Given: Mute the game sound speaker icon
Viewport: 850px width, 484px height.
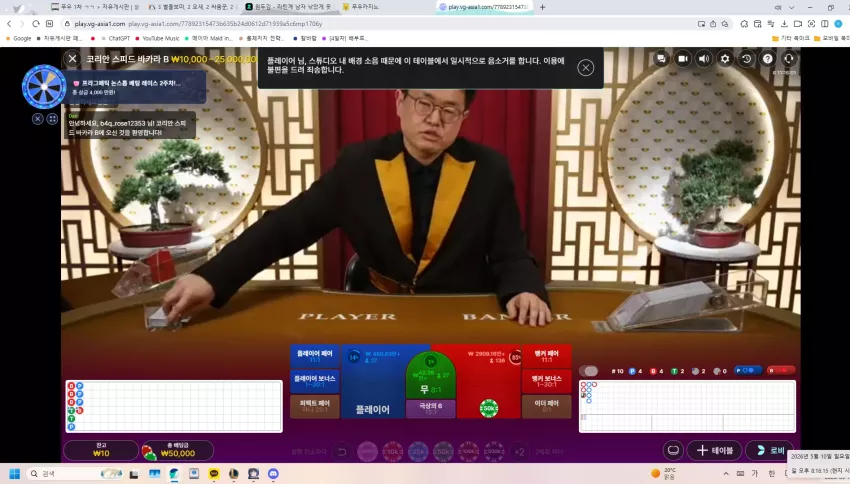Looking at the screenshot, I should pyautogui.click(x=704, y=59).
